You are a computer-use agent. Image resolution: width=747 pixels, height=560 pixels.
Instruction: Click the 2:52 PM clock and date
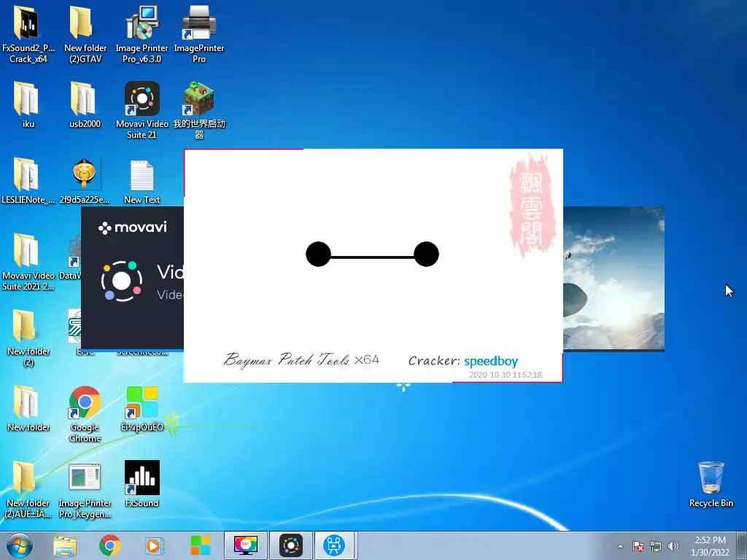(710, 546)
